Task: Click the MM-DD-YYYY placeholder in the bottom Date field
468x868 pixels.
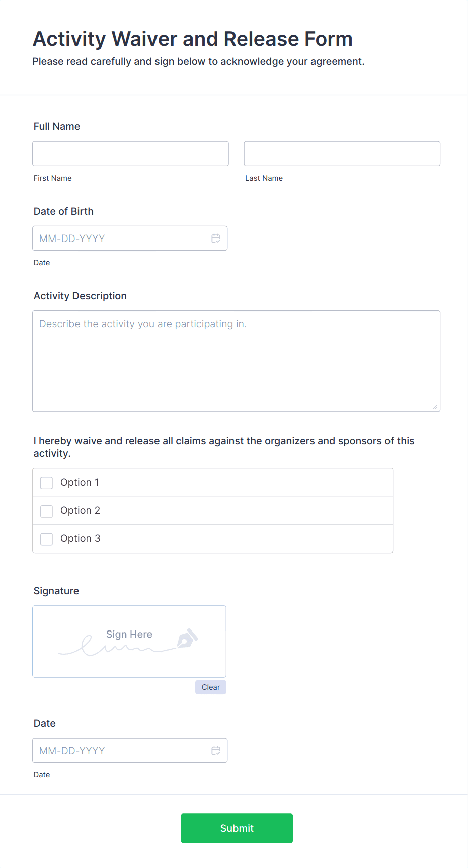Action: (72, 751)
